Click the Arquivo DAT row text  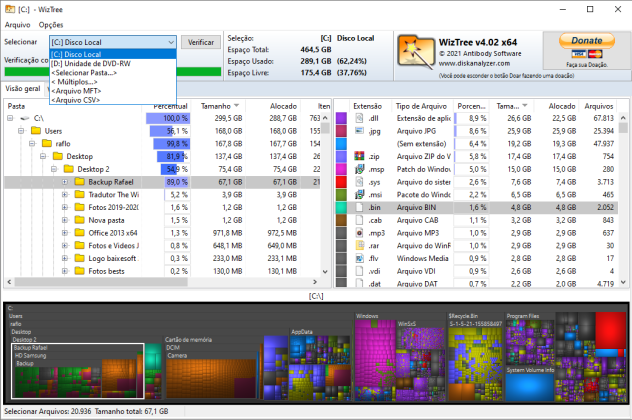[x=417, y=284]
